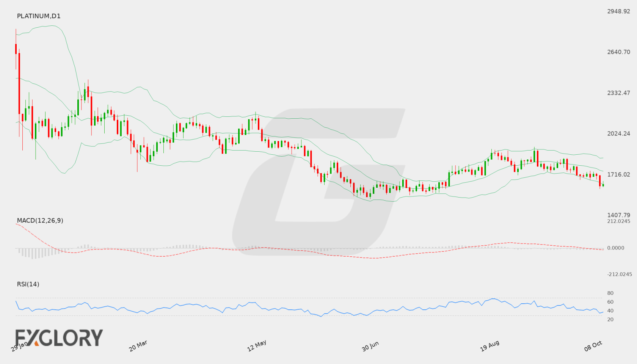
Task: Click the 1407.79 price axis label
Action: pos(619,215)
